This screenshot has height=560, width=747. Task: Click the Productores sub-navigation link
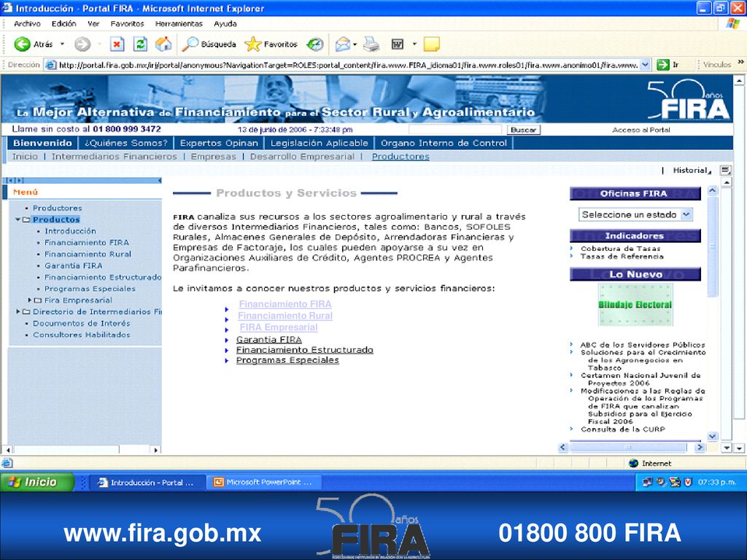coord(400,156)
